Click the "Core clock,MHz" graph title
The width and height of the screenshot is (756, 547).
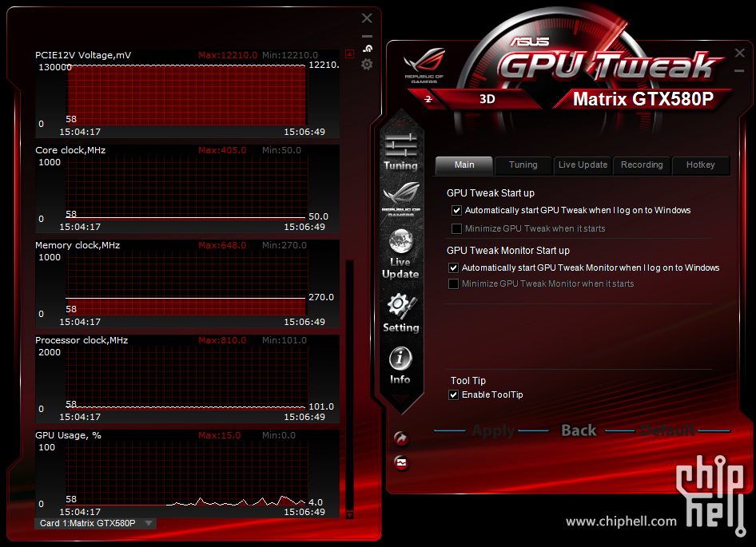[70, 150]
